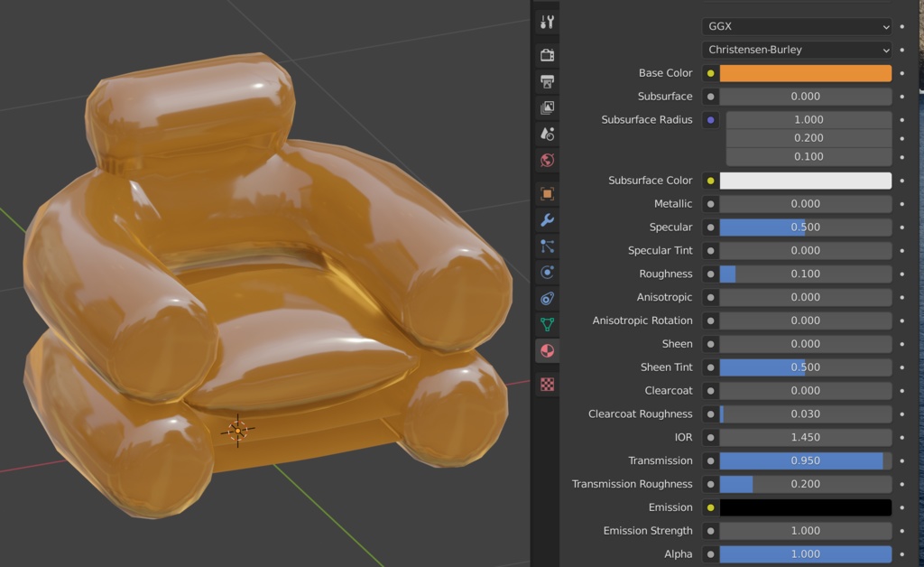Image resolution: width=924 pixels, height=567 pixels.
Task: Toggle animate dot beside Clearcoat value
Action: (x=902, y=391)
